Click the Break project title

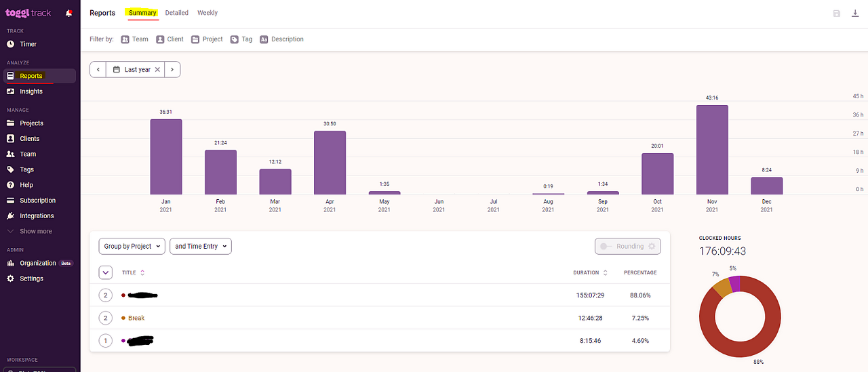[x=136, y=318]
